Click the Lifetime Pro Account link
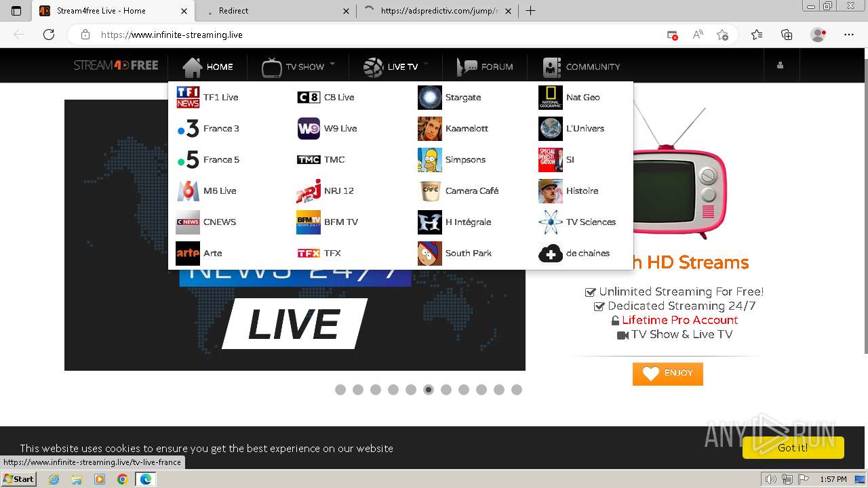868x488 pixels. (x=680, y=320)
